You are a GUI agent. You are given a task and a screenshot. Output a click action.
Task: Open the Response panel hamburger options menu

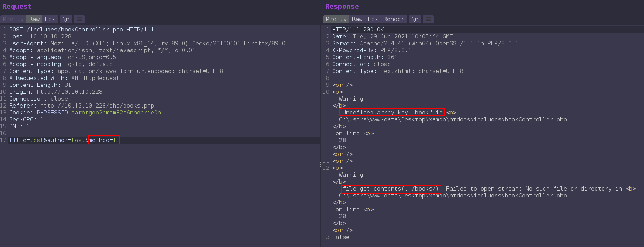(428, 19)
